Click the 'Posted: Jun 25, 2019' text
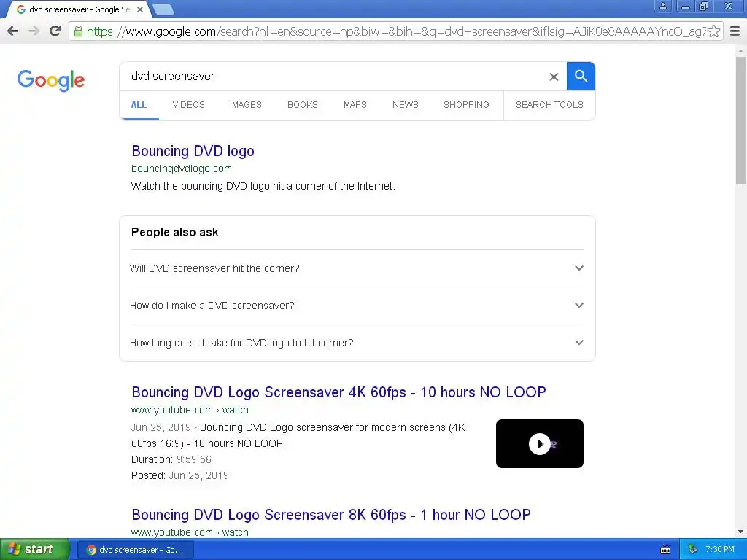747x560 pixels. click(x=180, y=475)
